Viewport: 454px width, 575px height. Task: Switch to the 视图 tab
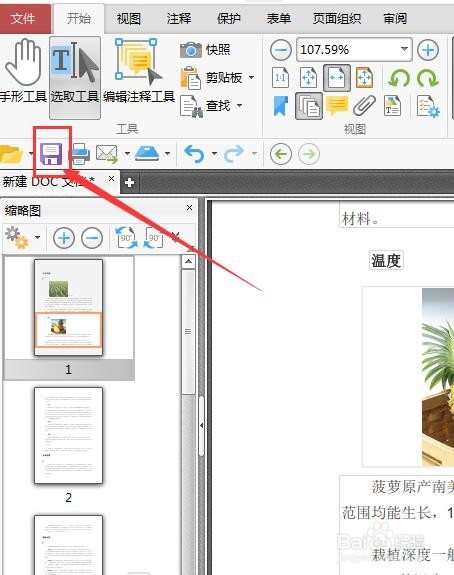[129, 18]
